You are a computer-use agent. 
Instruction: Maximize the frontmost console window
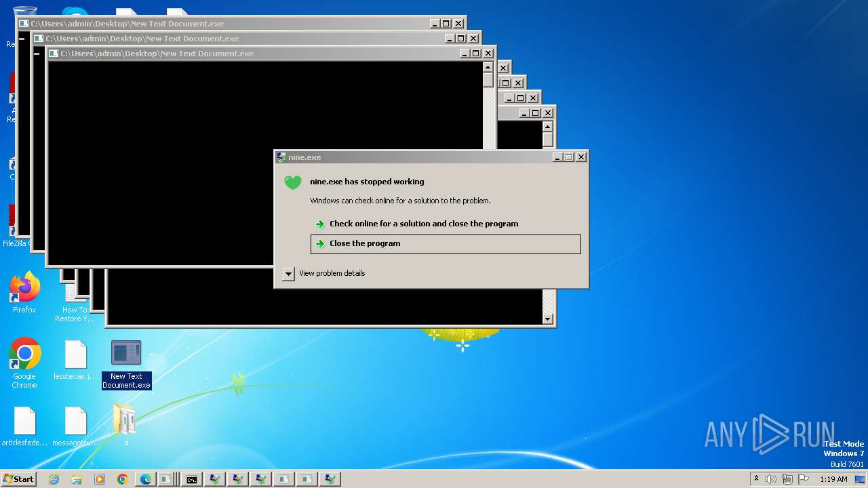pyautogui.click(x=475, y=54)
